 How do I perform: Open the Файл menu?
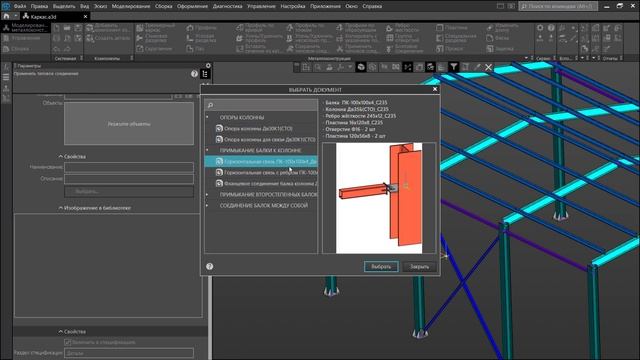pyautogui.click(x=20, y=6)
